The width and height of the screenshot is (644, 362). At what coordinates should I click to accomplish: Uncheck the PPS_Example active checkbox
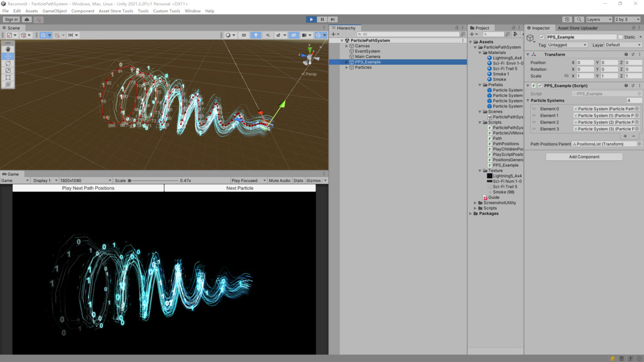pos(542,37)
